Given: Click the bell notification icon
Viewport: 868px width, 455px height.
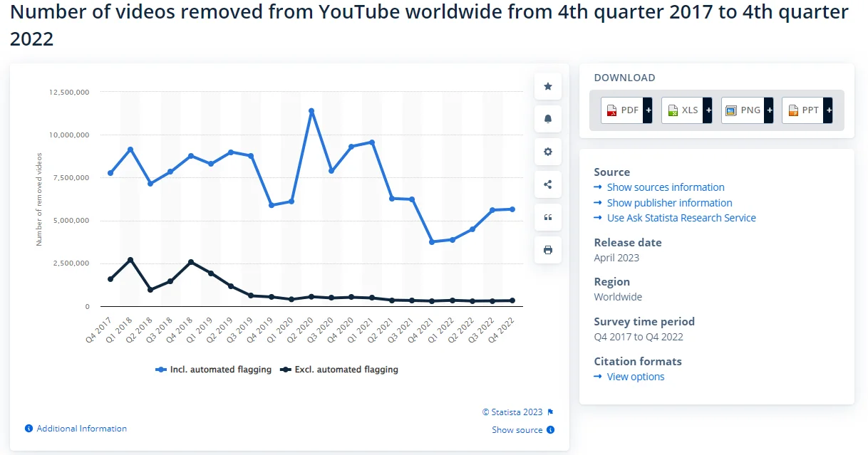Looking at the screenshot, I should pos(547,119).
